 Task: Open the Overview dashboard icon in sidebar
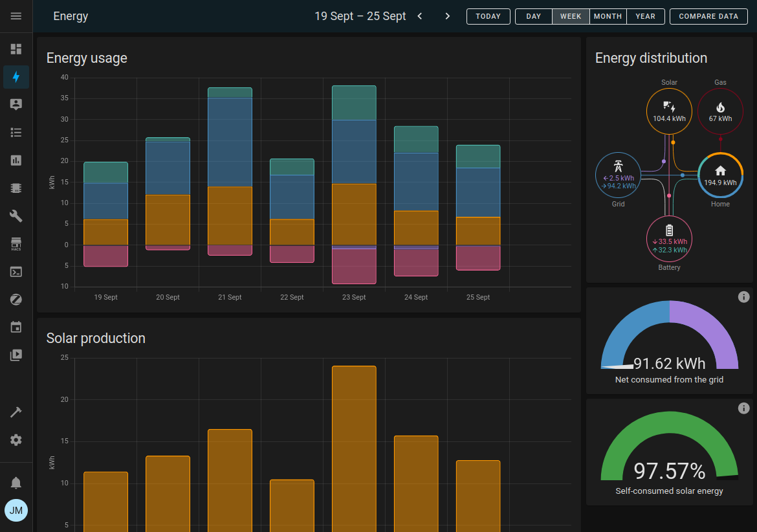pos(16,49)
